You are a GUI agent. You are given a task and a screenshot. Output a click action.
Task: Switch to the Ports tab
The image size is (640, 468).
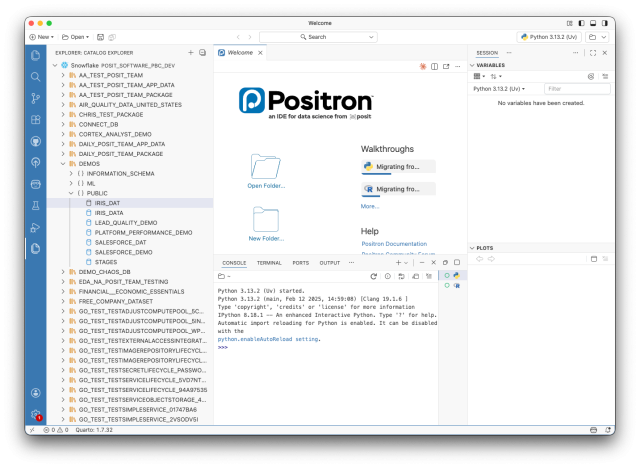coord(300,263)
